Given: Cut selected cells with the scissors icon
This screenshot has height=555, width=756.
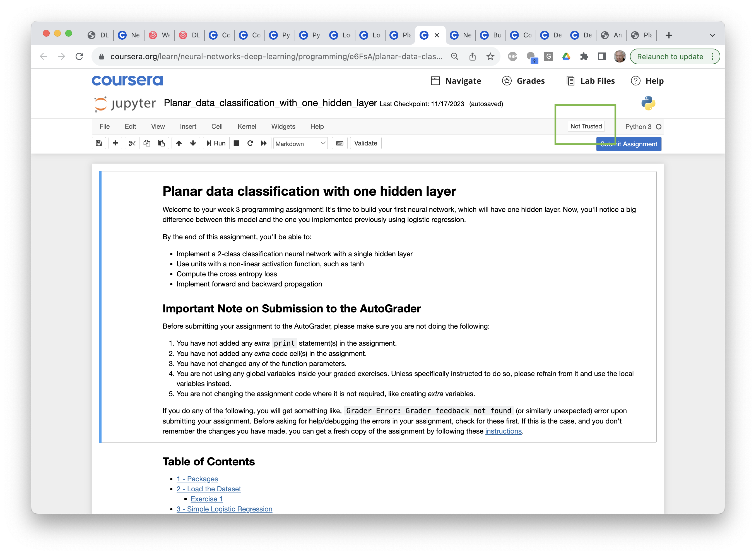Looking at the screenshot, I should tap(132, 143).
